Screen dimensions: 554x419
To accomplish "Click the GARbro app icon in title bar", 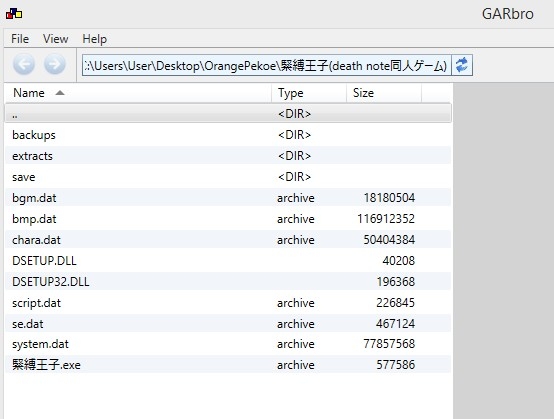I will point(14,14).
